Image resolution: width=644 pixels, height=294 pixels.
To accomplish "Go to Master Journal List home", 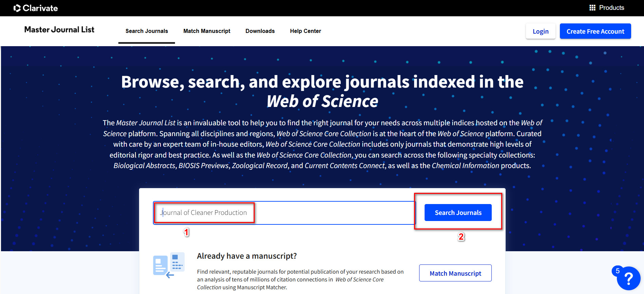I will tap(59, 30).
